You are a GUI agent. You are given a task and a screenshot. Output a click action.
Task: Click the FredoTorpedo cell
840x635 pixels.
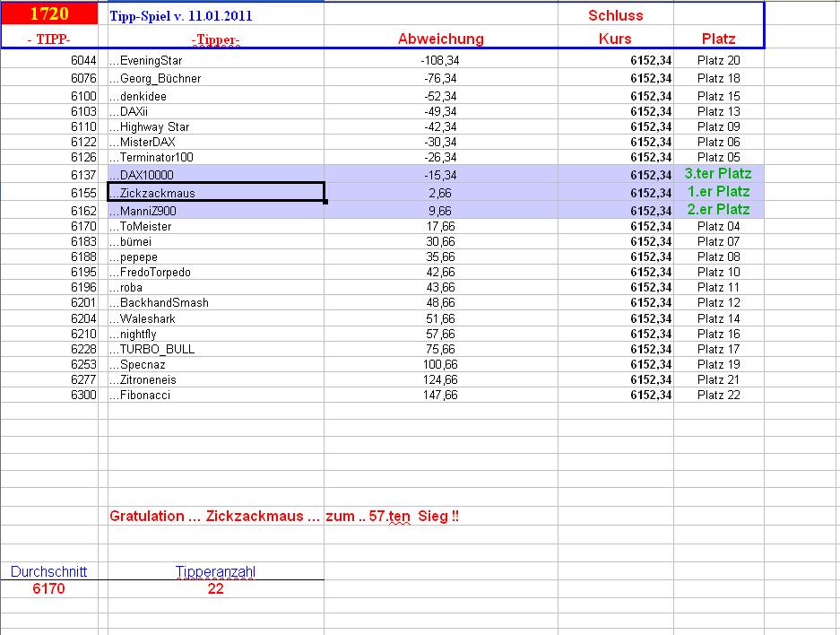[216, 273]
